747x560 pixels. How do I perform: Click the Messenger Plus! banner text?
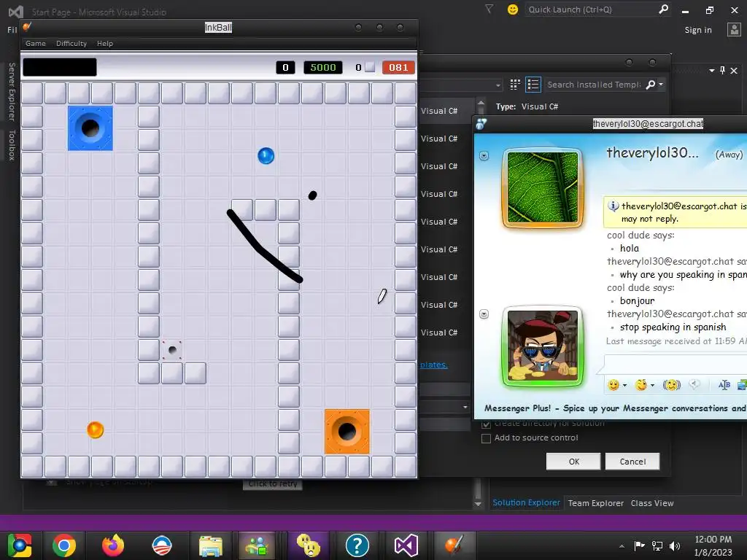tap(614, 408)
